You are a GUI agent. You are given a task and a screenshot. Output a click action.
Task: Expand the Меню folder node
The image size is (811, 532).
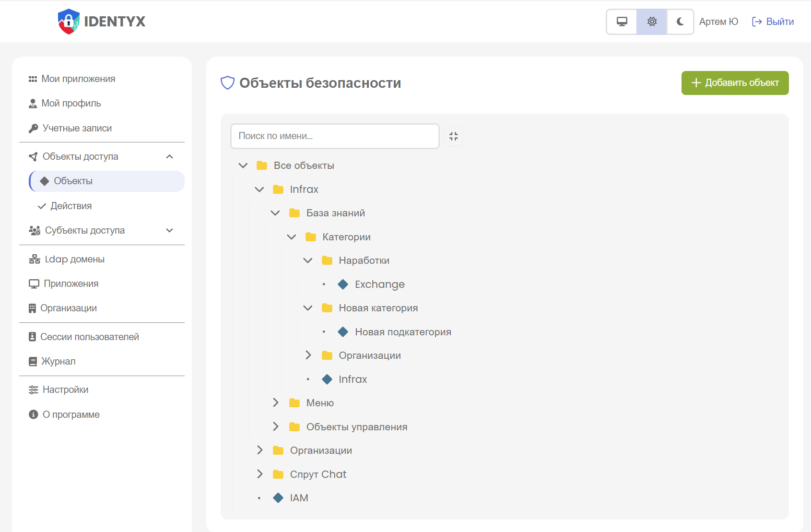pos(275,403)
